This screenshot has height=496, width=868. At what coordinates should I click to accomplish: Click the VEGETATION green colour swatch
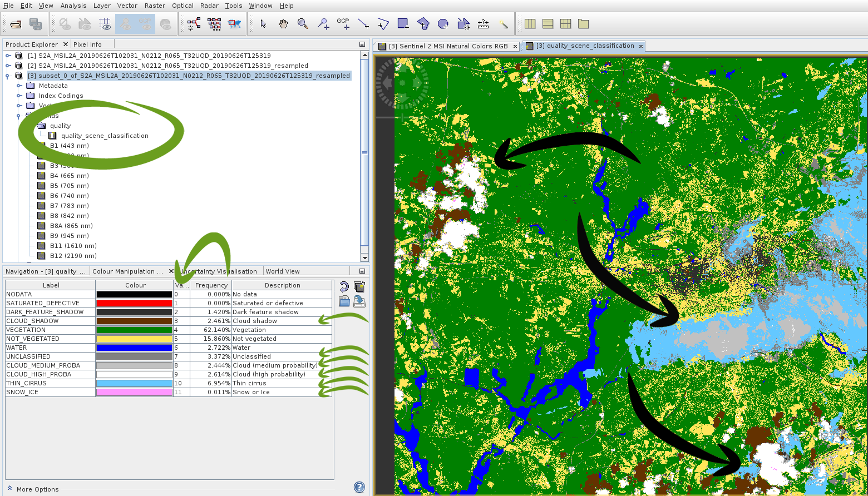coord(134,330)
